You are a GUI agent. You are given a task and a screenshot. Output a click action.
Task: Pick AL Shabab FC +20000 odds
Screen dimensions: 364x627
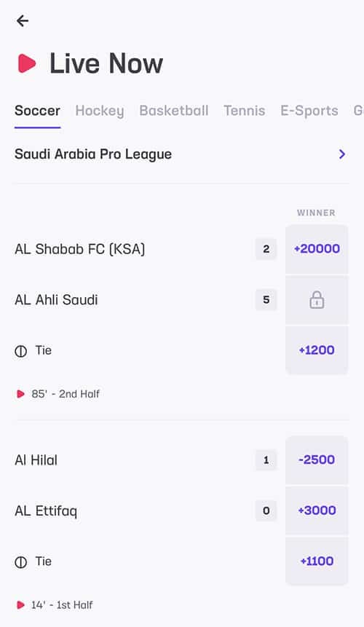pos(317,249)
